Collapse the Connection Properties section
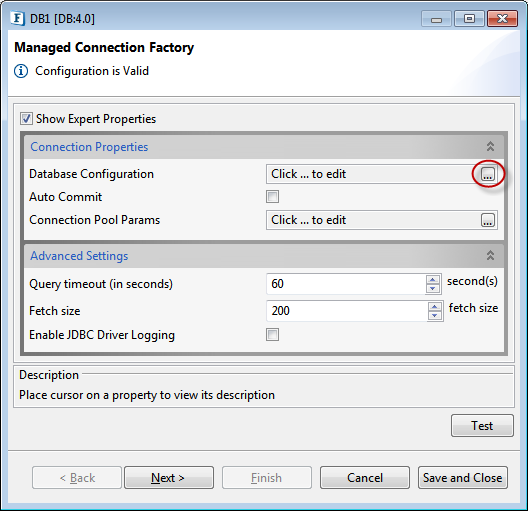 [x=490, y=146]
